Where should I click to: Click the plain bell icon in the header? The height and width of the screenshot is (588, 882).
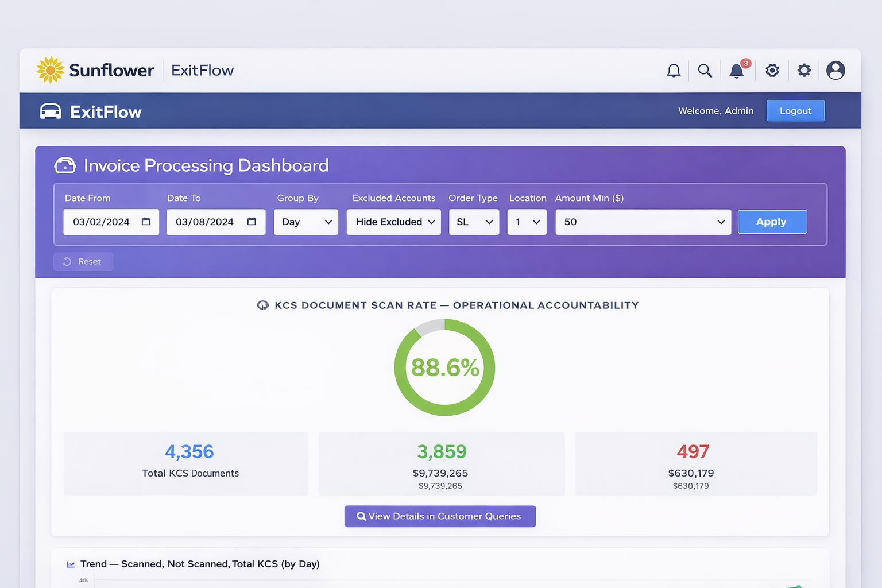pos(674,70)
